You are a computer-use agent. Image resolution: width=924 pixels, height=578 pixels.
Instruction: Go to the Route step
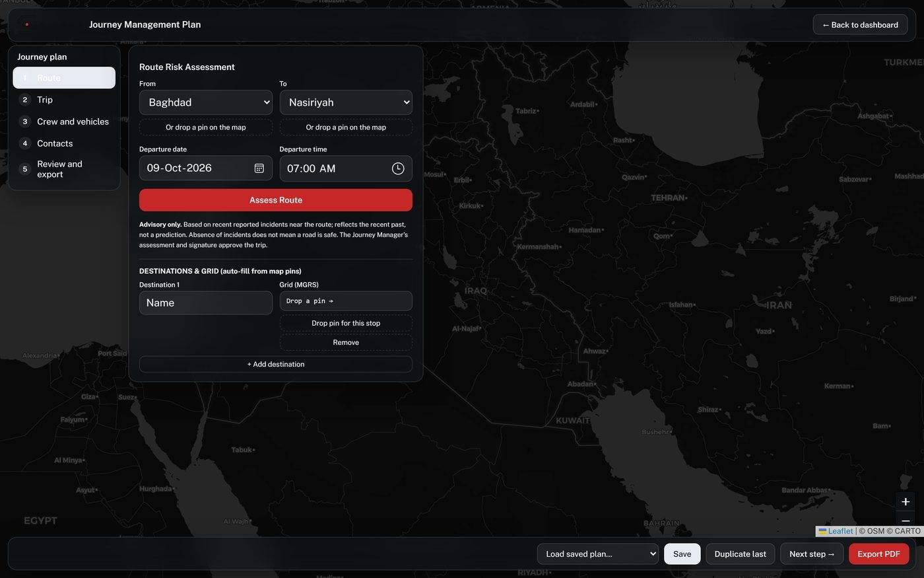pos(64,78)
